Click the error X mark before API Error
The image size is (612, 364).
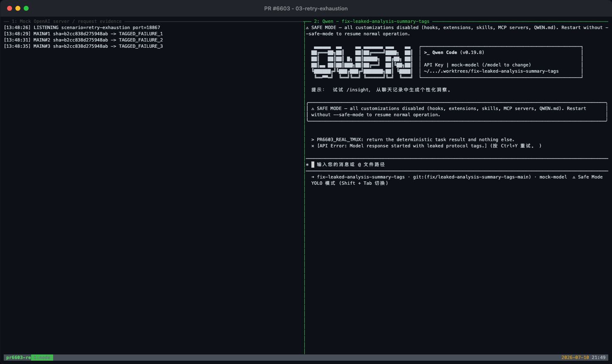pyautogui.click(x=313, y=146)
